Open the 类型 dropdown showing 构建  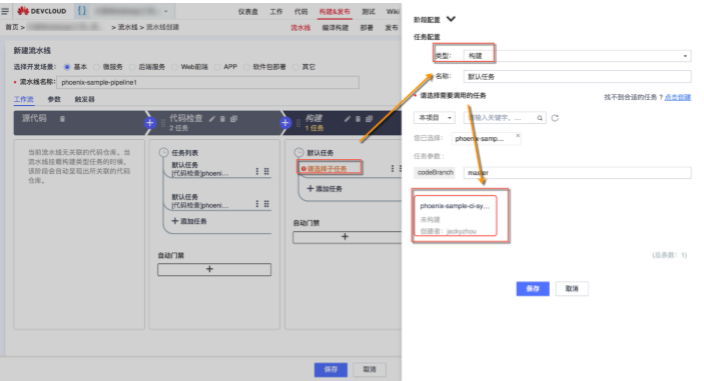click(577, 56)
